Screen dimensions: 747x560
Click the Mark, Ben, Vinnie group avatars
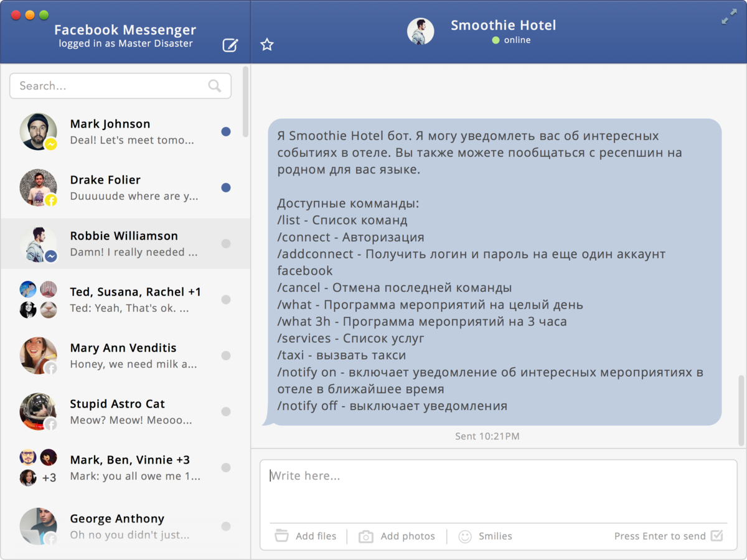[x=38, y=467]
